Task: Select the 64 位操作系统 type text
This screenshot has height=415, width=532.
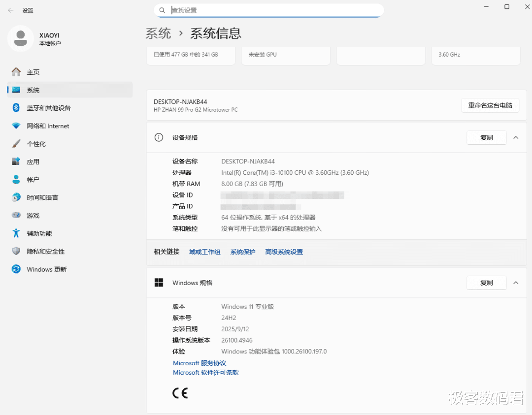Action: point(268,217)
